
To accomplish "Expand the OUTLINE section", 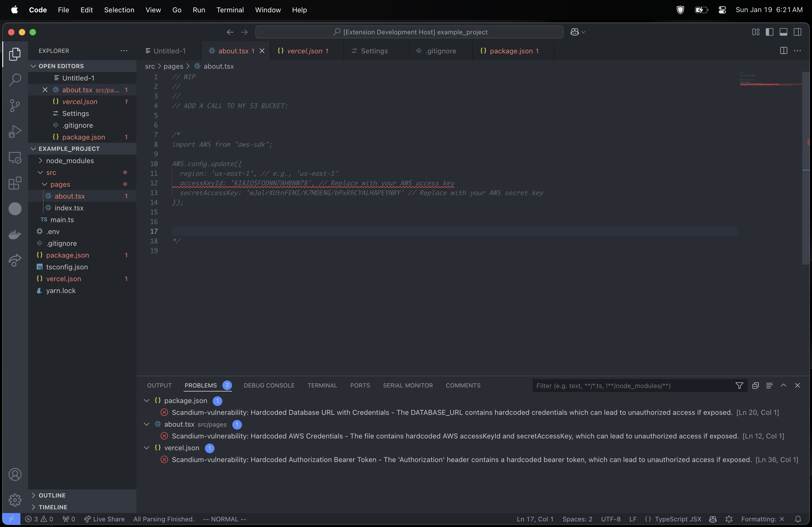I will tap(52, 495).
